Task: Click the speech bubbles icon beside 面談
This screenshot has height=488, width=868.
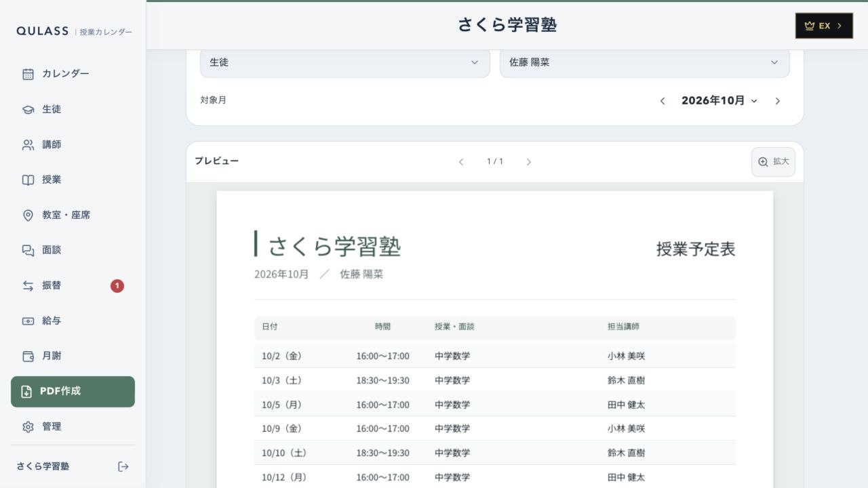Action: tap(28, 250)
